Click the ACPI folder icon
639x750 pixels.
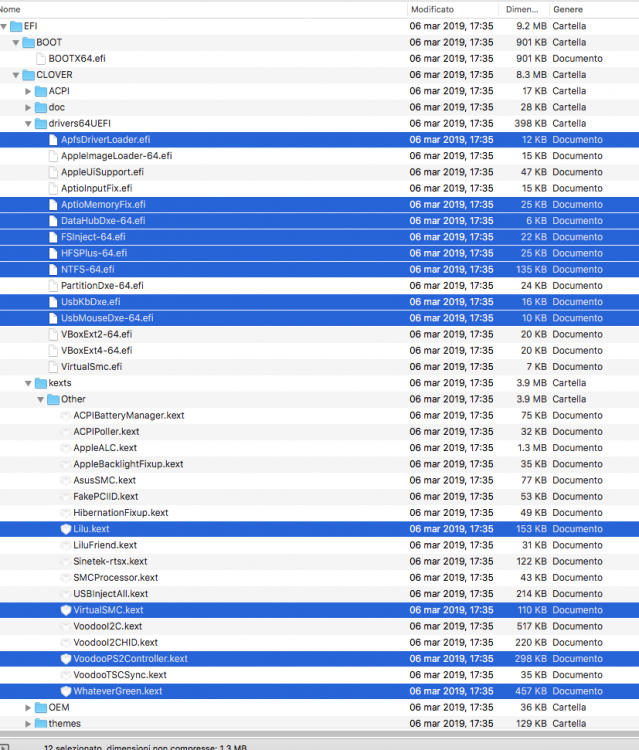pos(41,91)
